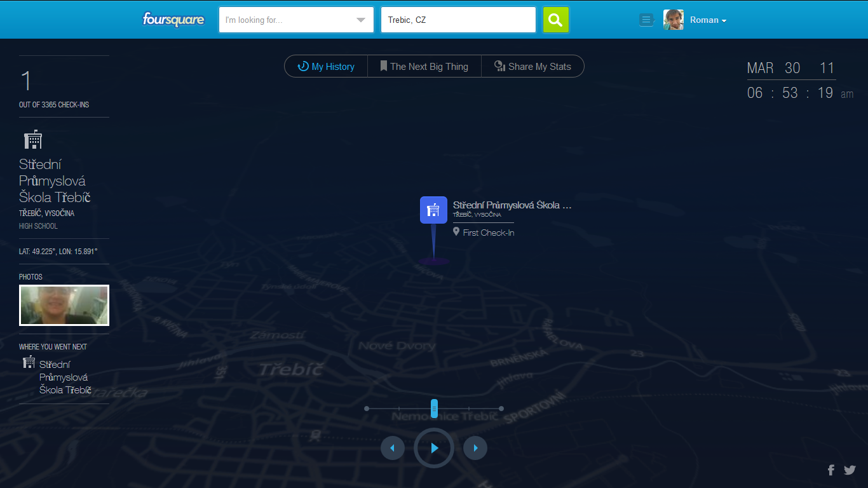Image resolution: width=868 pixels, height=488 pixels.
Task: Select the My History tab
Action: (326, 66)
